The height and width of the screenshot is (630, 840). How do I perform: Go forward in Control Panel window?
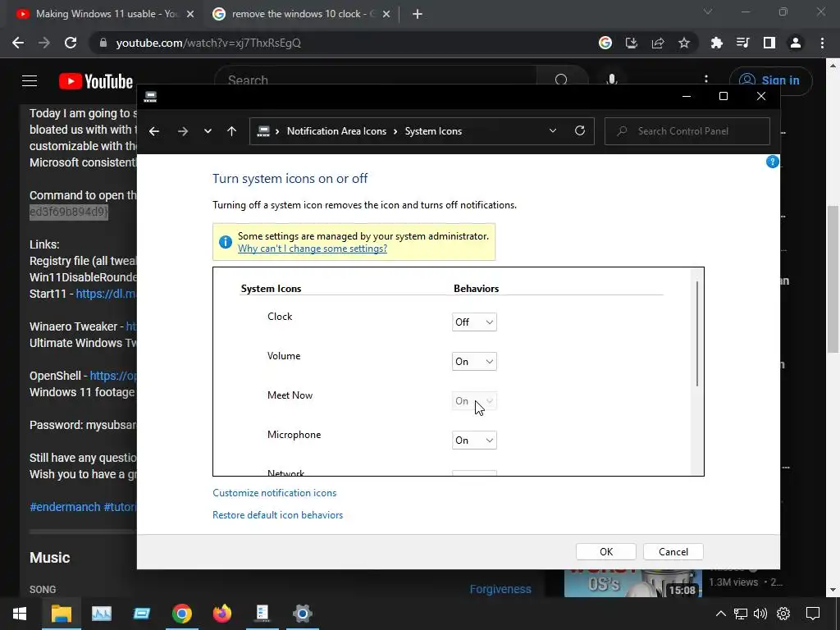(183, 131)
